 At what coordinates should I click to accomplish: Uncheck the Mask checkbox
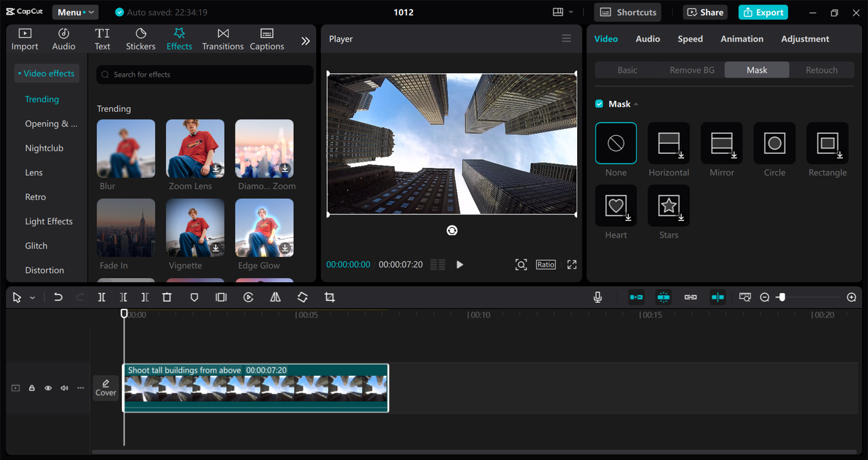click(599, 104)
